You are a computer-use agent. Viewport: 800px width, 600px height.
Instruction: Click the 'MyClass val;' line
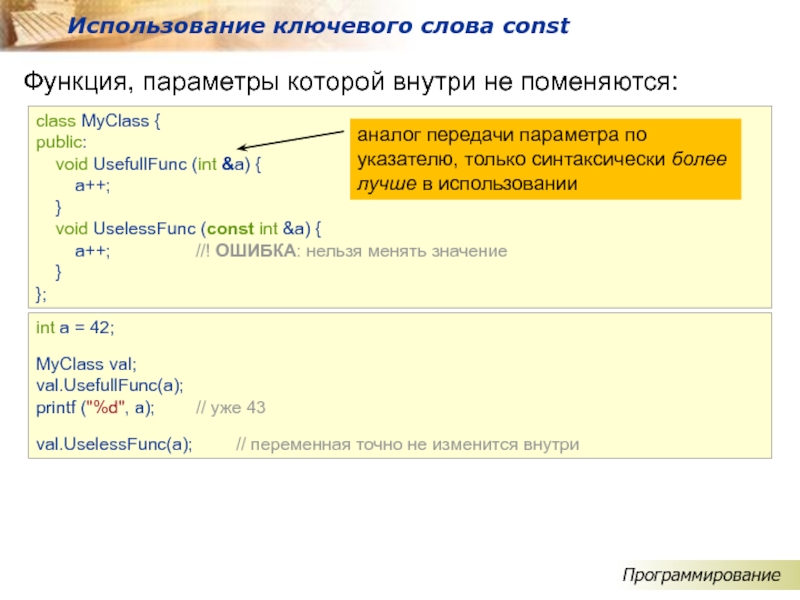tap(86, 364)
